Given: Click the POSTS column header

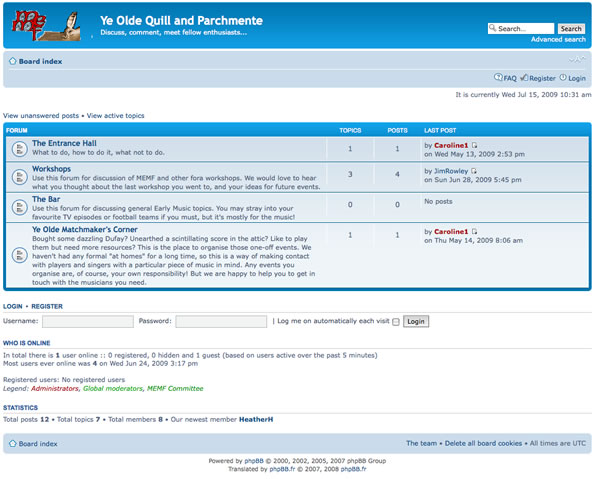Looking at the screenshot, I should 397,130.
